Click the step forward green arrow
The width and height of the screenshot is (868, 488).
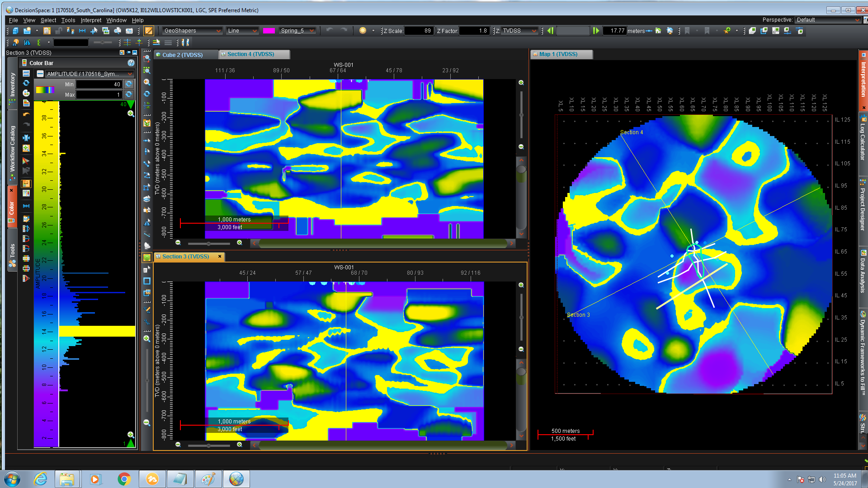(x=596, y=31)
